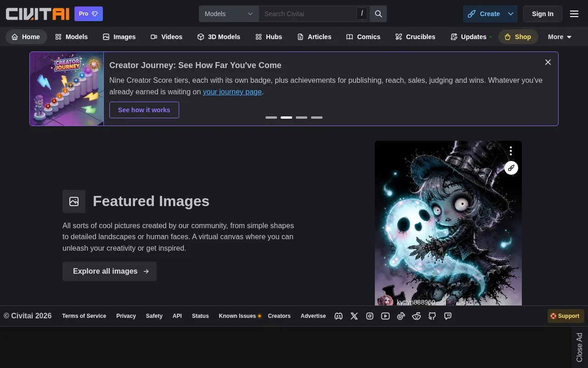Screen dimensions: 588x368
Task: Open the featured image three-dot options menu
Action: tap(511, 151)
